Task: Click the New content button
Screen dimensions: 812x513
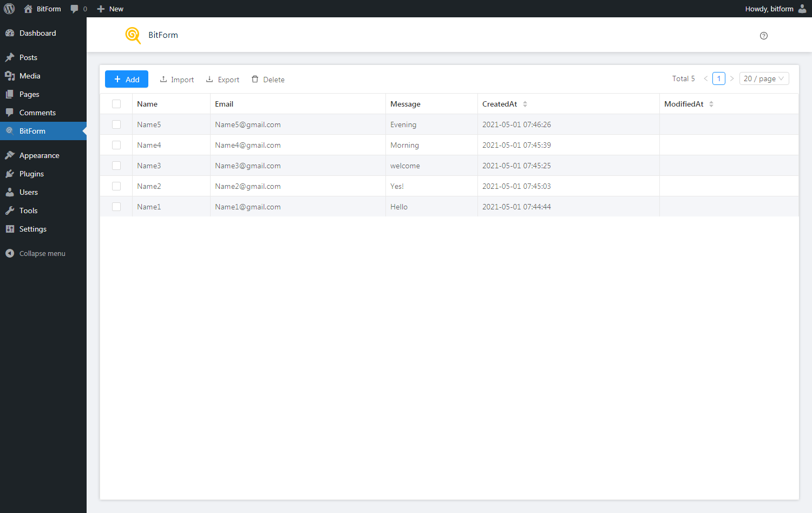Action: (110, 9)
